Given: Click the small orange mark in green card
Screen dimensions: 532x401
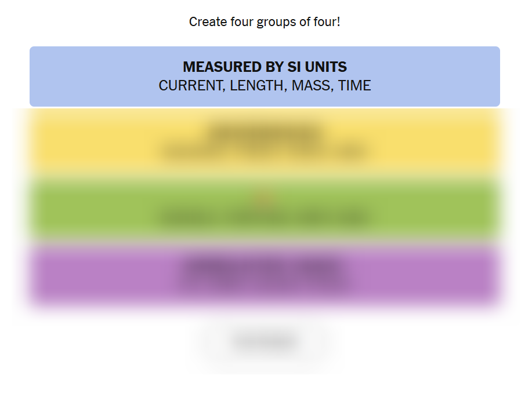Looking at the screenshot, I should click(x=265, y=199).
